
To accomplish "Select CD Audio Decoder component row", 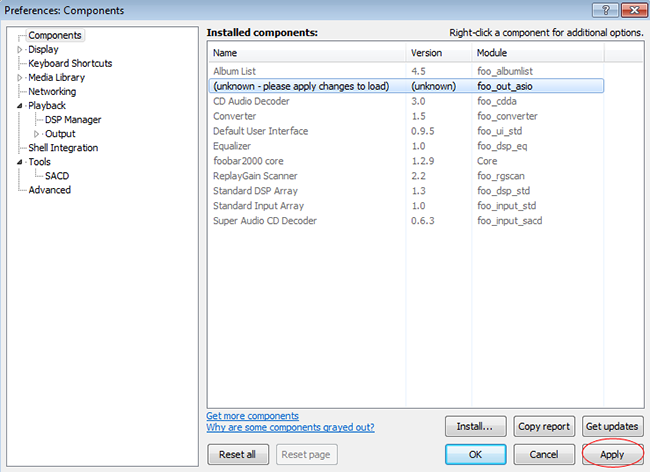I will tap(406, 101).
